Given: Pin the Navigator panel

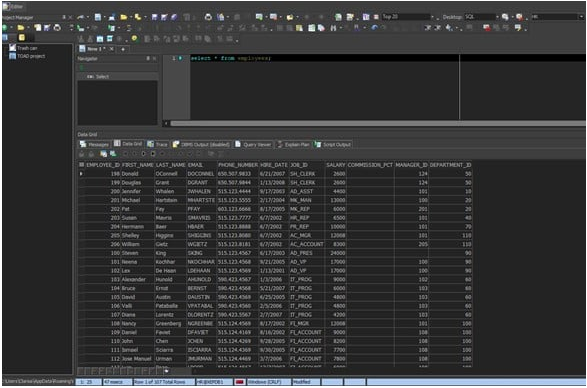Looking at the screenshot, I should point(148,59).
